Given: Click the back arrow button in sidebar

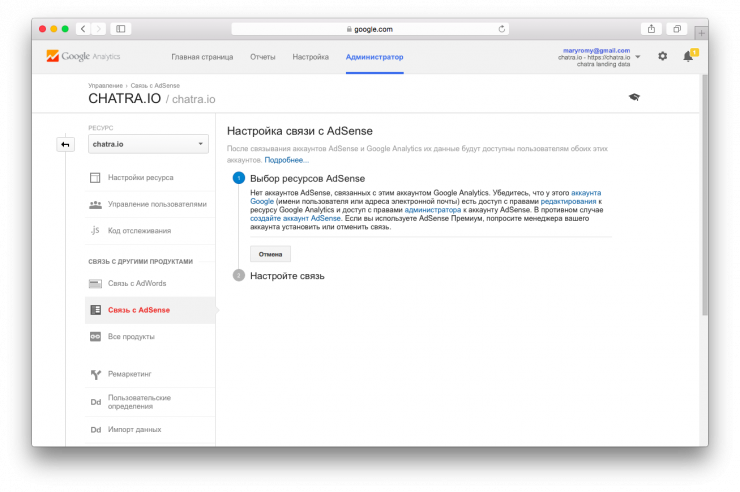Looking at the screenshot, I should (65, 145).
